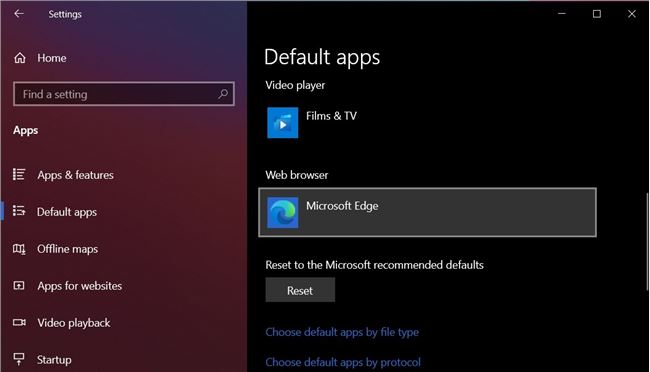Open the Home icon in the sidebar
The width and height of the screenshot is (650, 372).
(x=19, y=58)
